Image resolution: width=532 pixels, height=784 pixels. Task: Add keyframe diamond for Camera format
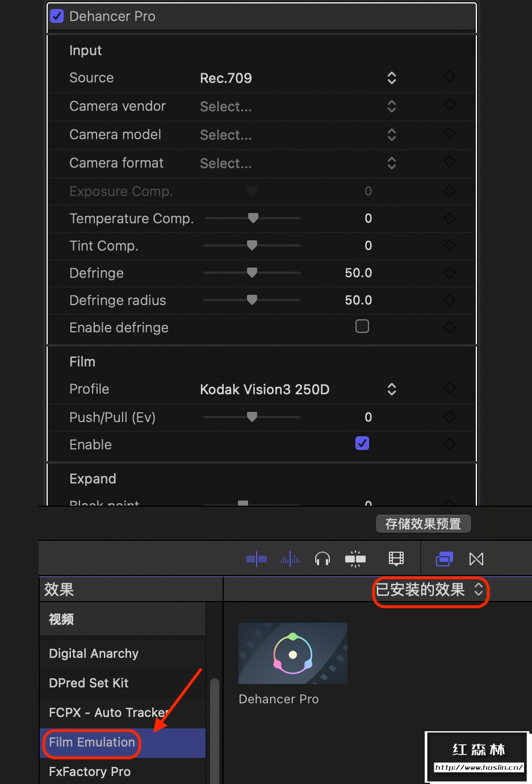point(450,161)
